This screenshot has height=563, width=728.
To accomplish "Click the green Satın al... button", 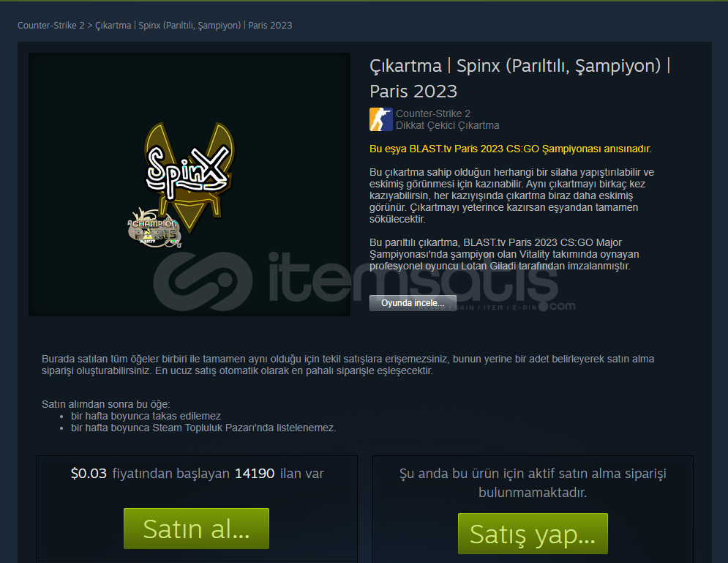I will click(196, 529).
